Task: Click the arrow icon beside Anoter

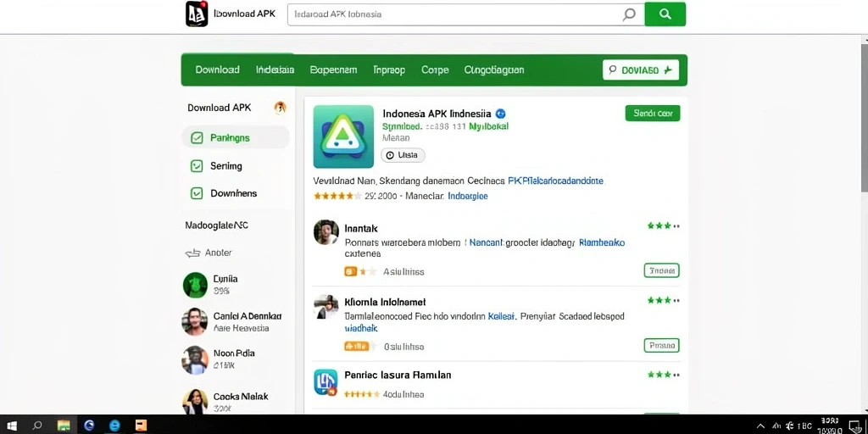Action: pos(192,253)
